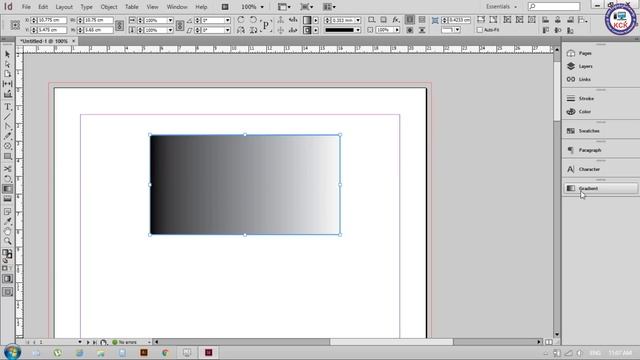This screenshot has height=360, width=640.
Task: Open the shear angle dropdown
Action: pos(227,30)
